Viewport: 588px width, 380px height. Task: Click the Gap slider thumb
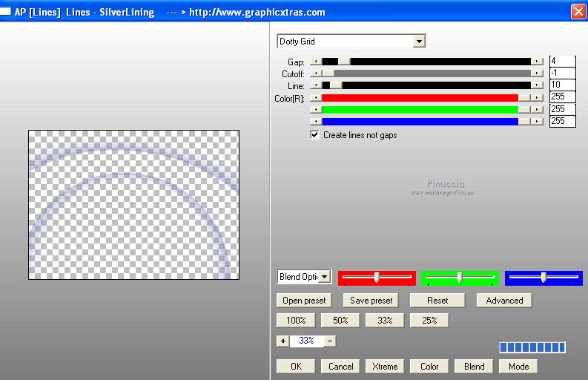[344, 62]
